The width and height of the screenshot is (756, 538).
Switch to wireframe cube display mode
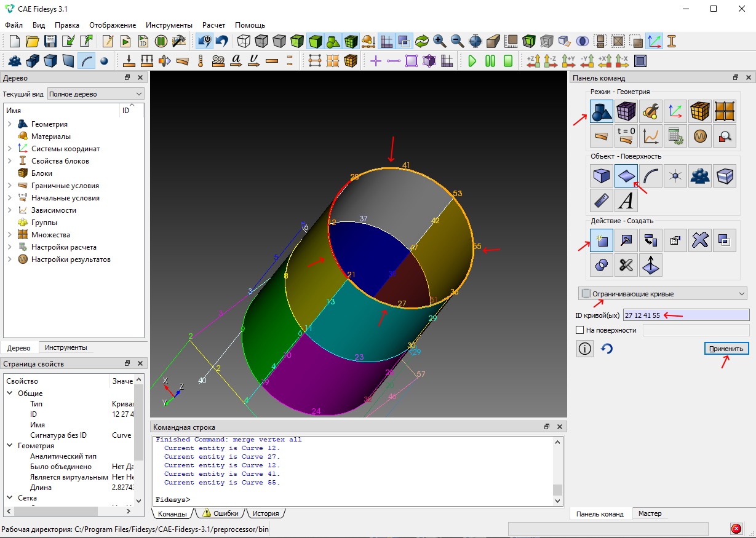pyautogui.click(x=244, y=41)
